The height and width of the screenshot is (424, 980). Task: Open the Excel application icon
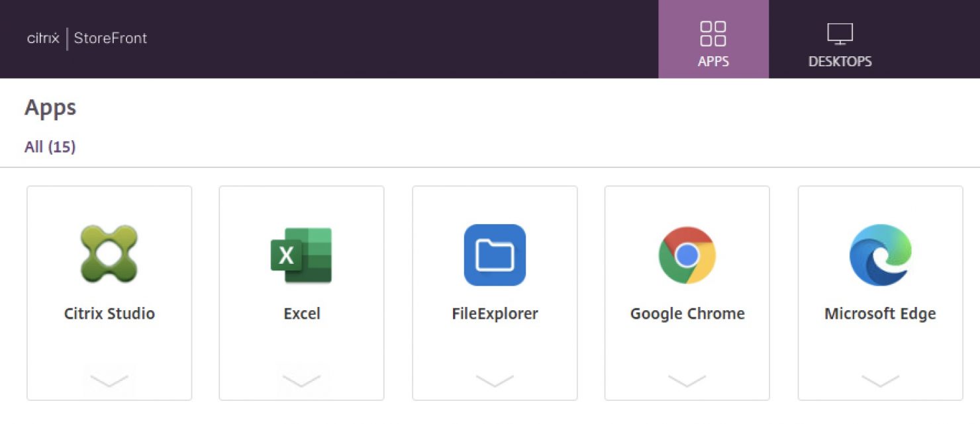pyautogui.click(x=302, y=255)
